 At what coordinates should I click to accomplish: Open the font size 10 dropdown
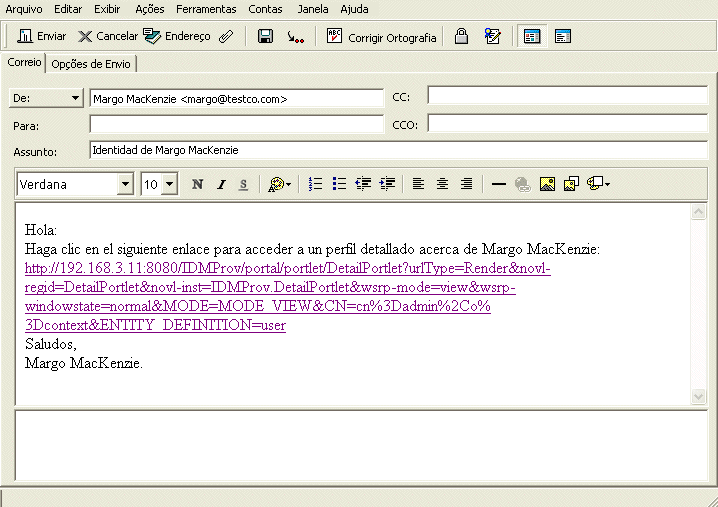(x=169, y=184)
